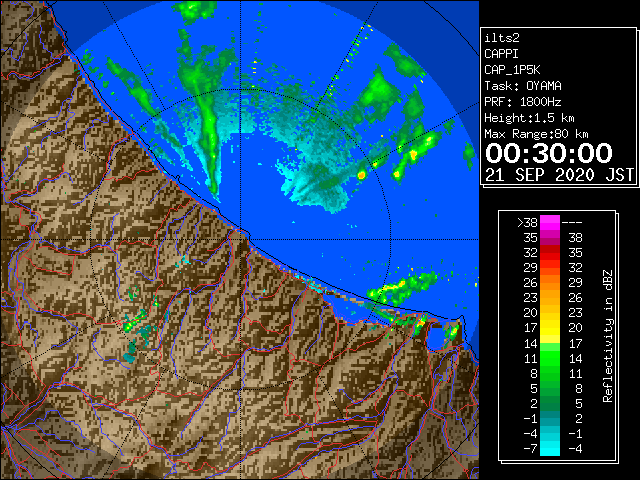Screen dimensions: 640x480
Task: Pick the red legend swatch for 32-35 dBZ
Action: coord(550,253)
